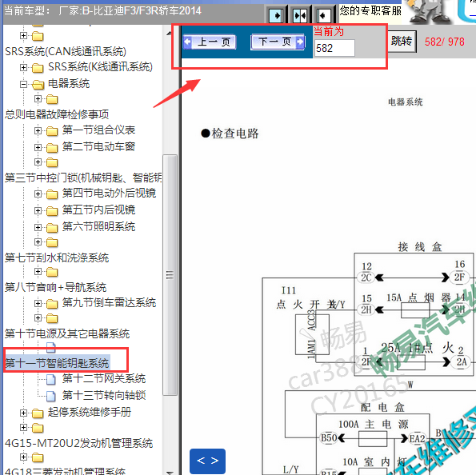The height and width of the screenshot is (475, 476).
Task: Collapse the 电器系统 folder node
Action: [x=23, y=84]
